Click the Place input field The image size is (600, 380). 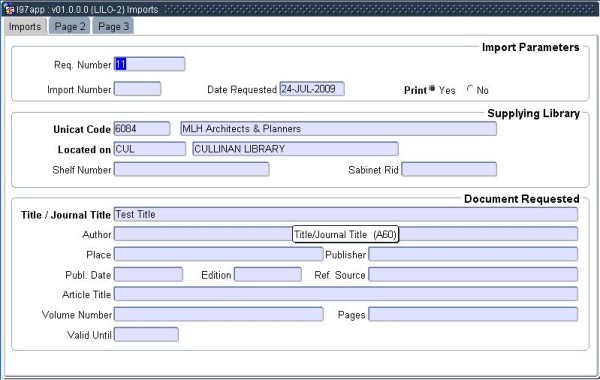[x=218, y=254]
